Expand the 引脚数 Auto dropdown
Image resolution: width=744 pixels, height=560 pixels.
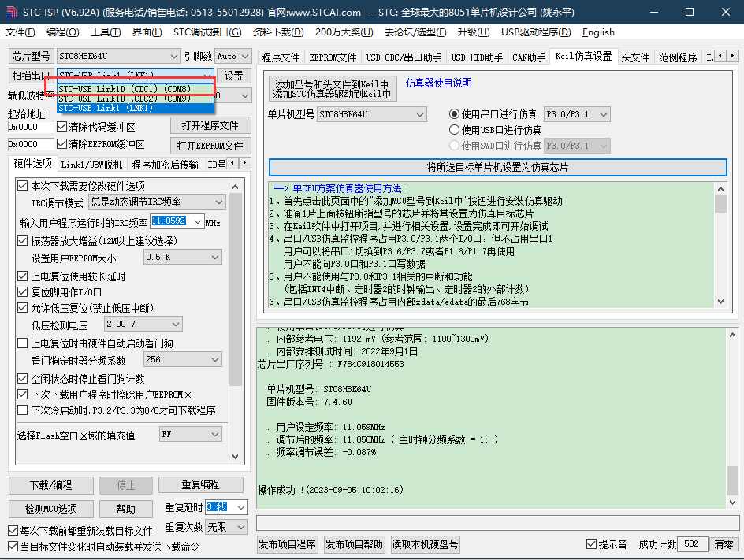(245, 56)
